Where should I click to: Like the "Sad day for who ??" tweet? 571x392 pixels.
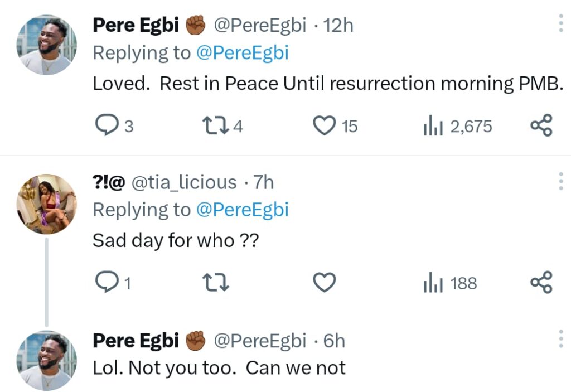[324, 283]
